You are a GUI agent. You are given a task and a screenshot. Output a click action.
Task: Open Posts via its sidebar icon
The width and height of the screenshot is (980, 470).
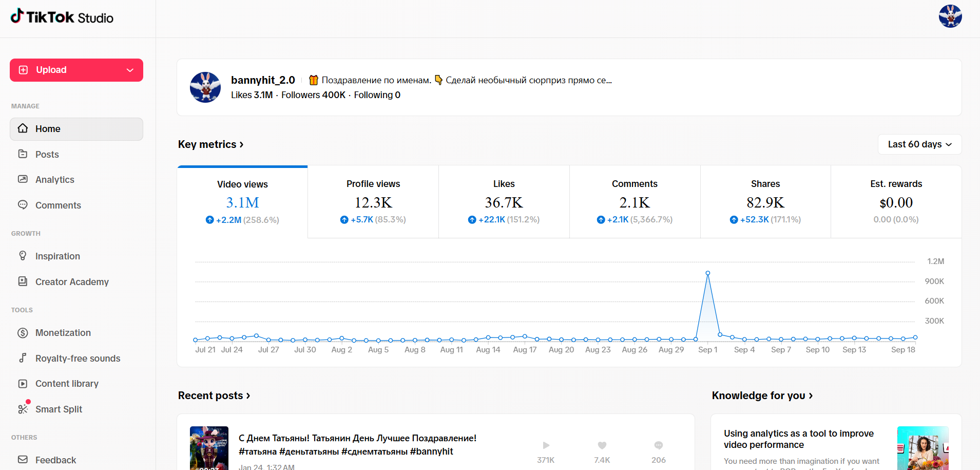(23, 154)
